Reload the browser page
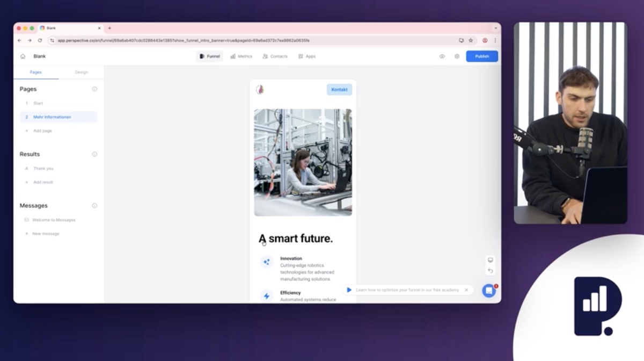The width and height of the screenshot is (644, 361). point(40,40)
